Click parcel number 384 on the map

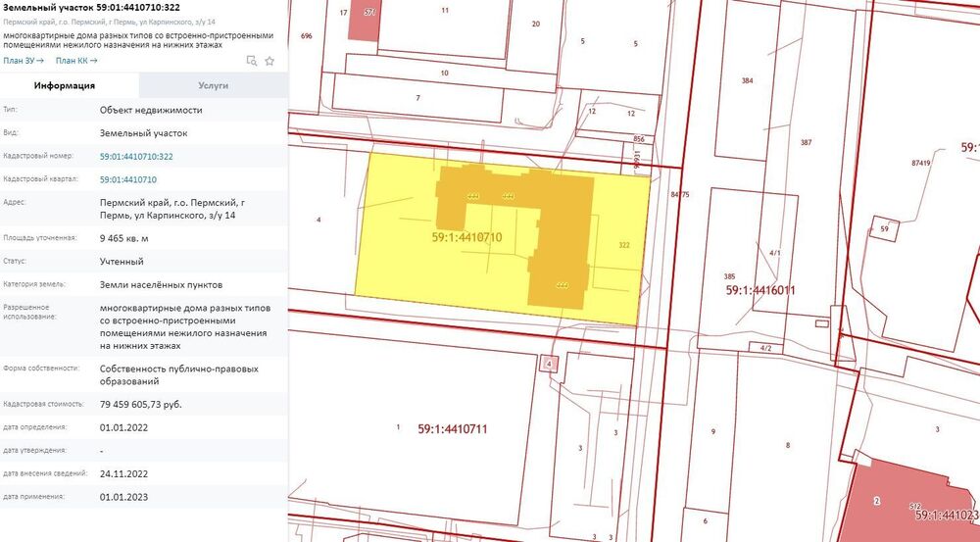click(747, 80)
